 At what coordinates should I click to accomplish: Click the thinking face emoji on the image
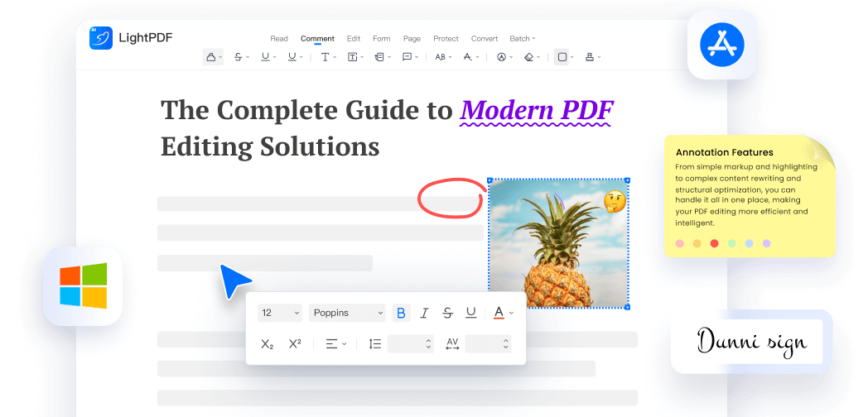(x=615, y=202)
